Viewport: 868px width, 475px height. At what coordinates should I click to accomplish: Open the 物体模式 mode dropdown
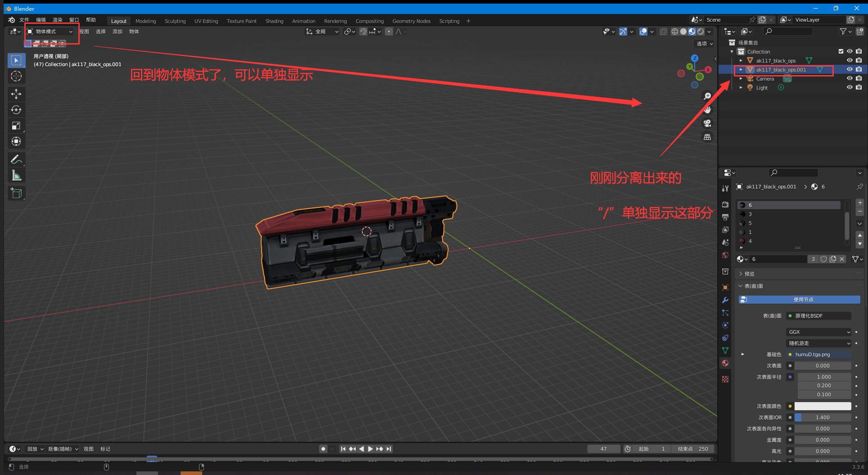(50, 31)
